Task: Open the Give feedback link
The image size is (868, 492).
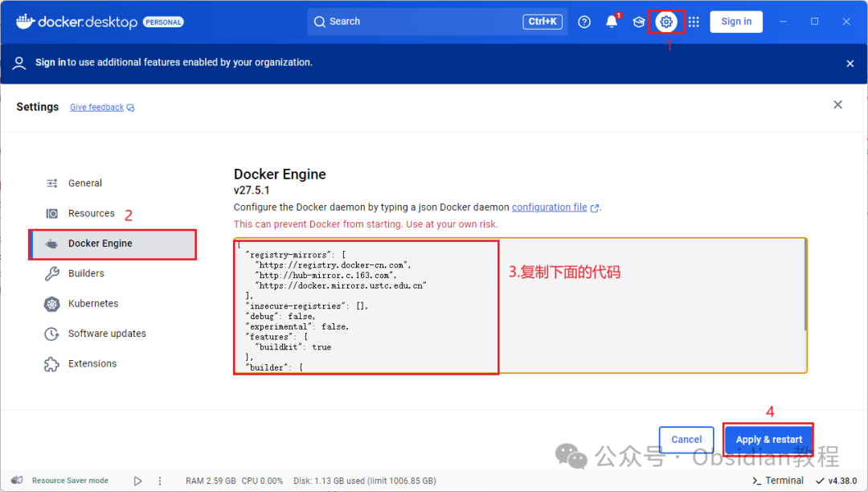Action: pyautogui.click(x=97, y=108)
